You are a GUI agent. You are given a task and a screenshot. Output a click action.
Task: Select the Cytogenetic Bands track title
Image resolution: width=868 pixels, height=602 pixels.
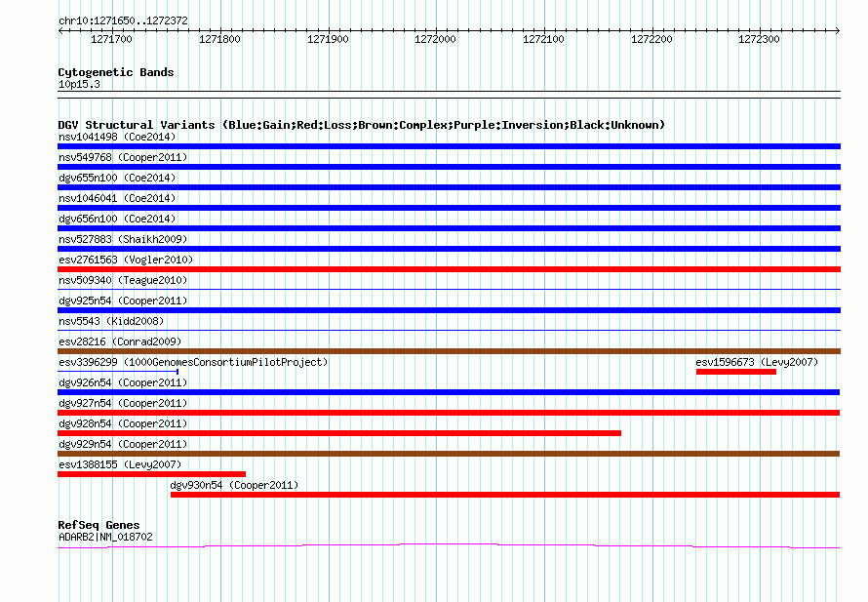tap(116, 72)
